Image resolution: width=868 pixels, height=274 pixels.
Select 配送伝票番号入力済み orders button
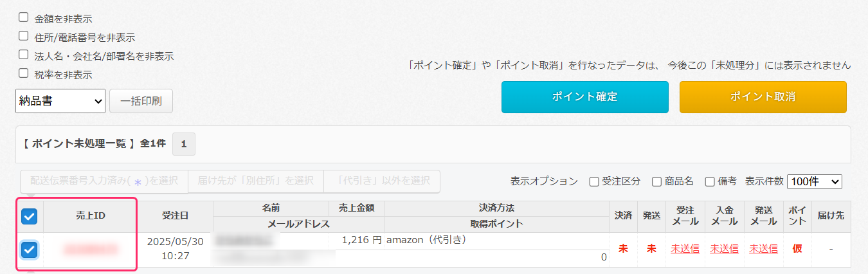point(104,181)
